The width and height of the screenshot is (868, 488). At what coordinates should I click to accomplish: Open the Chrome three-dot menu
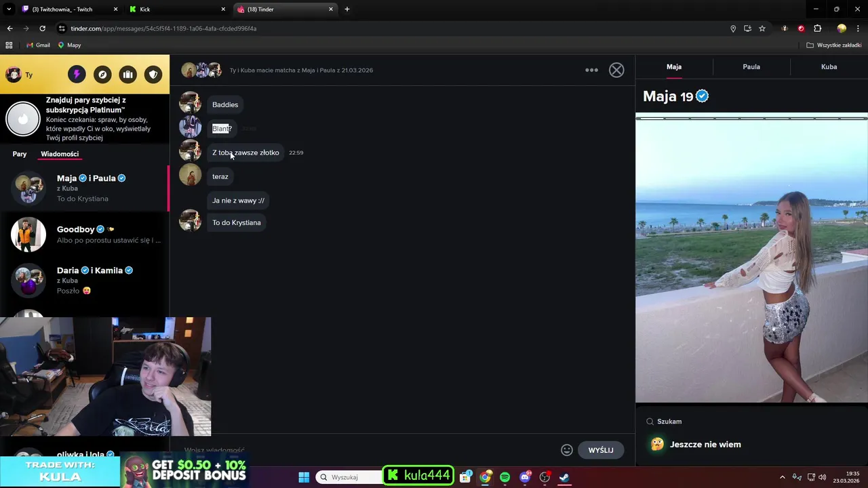(x=859, y=28)
